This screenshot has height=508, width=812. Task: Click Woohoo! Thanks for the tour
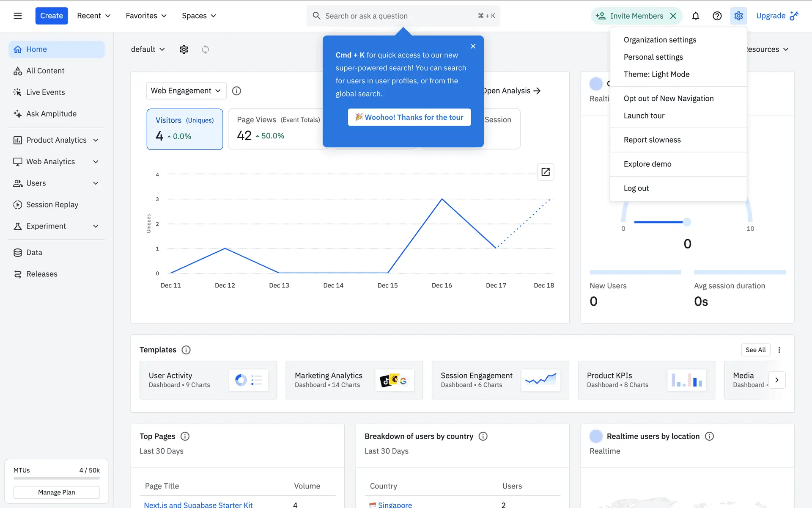coord(409,117)
